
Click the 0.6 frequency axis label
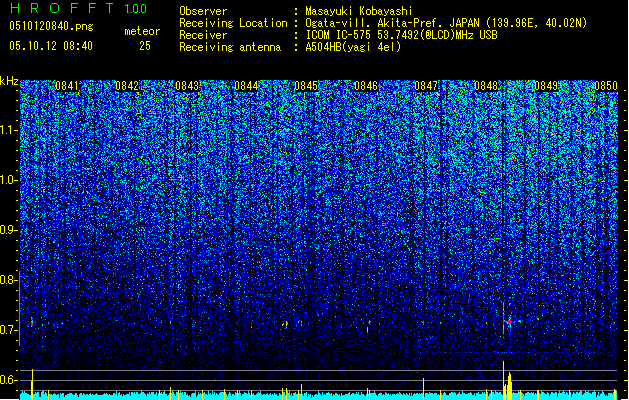pyautogui.click(x=8, y=380)
